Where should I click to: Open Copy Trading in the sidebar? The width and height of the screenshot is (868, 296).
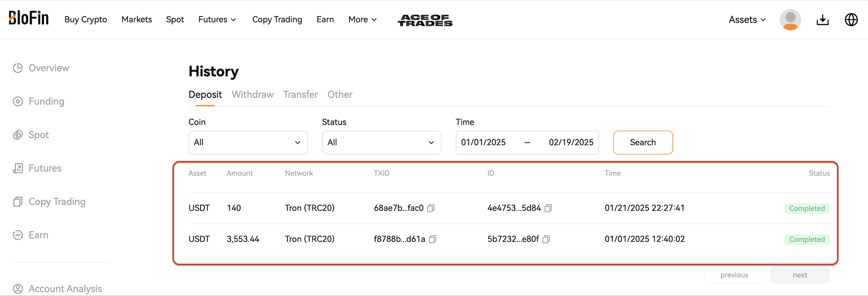click(x=57, y=202)
